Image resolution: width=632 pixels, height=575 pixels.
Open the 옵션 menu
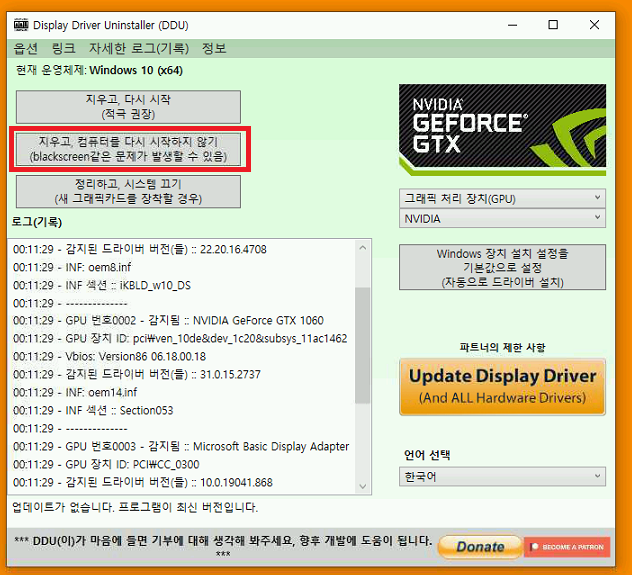click(x=25, y=49)
